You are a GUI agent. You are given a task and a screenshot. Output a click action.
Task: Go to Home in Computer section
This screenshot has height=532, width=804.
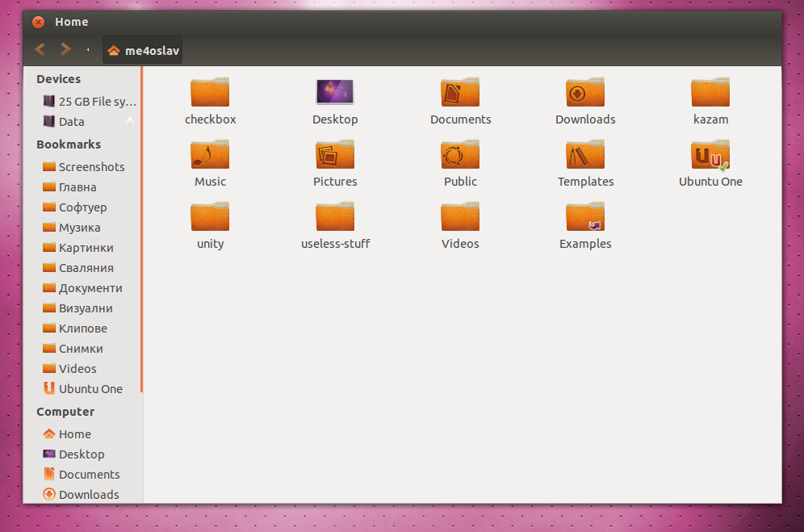coord(74,434)
